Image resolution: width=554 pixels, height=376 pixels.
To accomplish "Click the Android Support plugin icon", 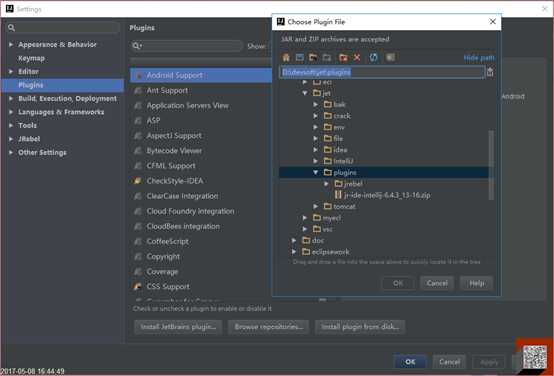I will point(138,76).
